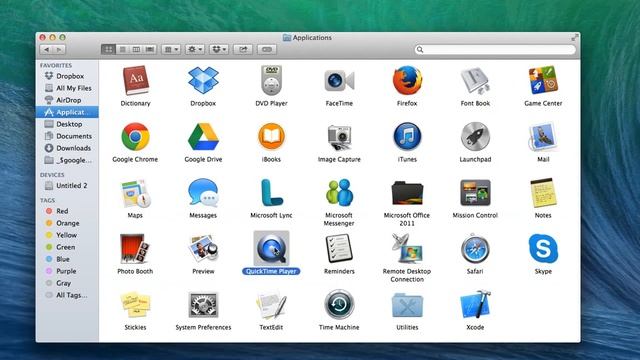Click the Utilities folder icon

[x=407, y=305]
